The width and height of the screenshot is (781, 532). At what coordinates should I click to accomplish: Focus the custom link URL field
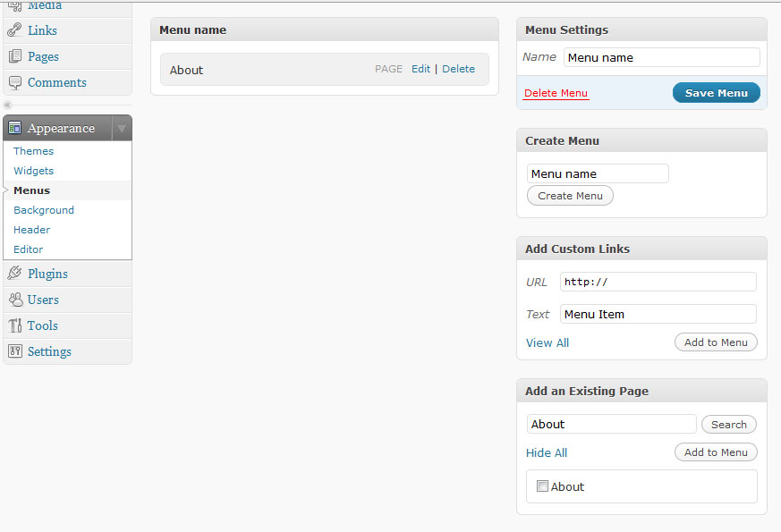658,282
